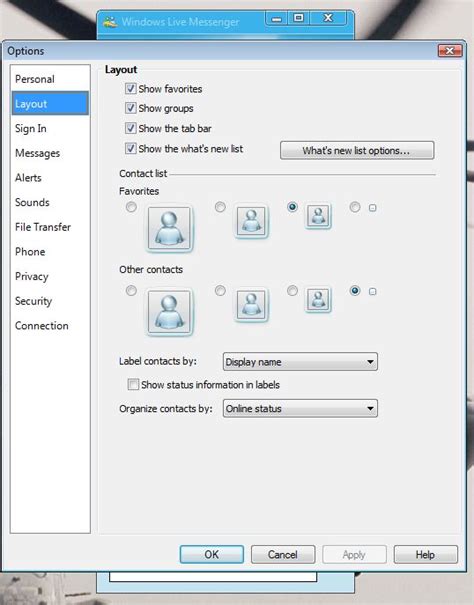Maximize the Windows Live Messenger window
474x605 pixels.
coord(299,18)
